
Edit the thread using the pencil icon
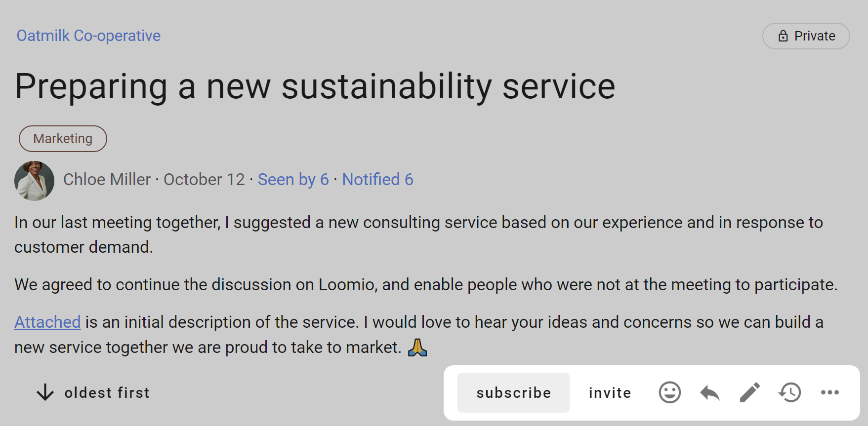(x=749, y=392)
